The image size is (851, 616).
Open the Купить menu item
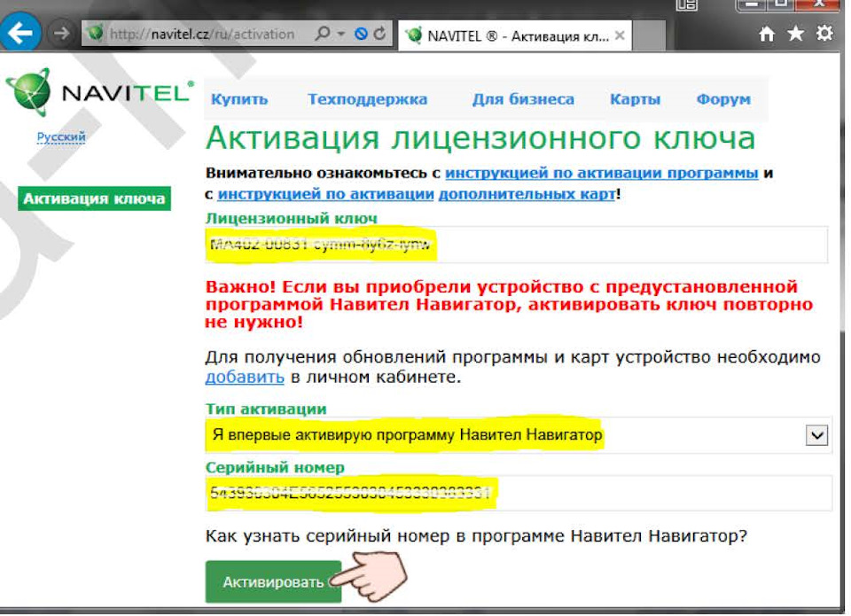(239, 99)
